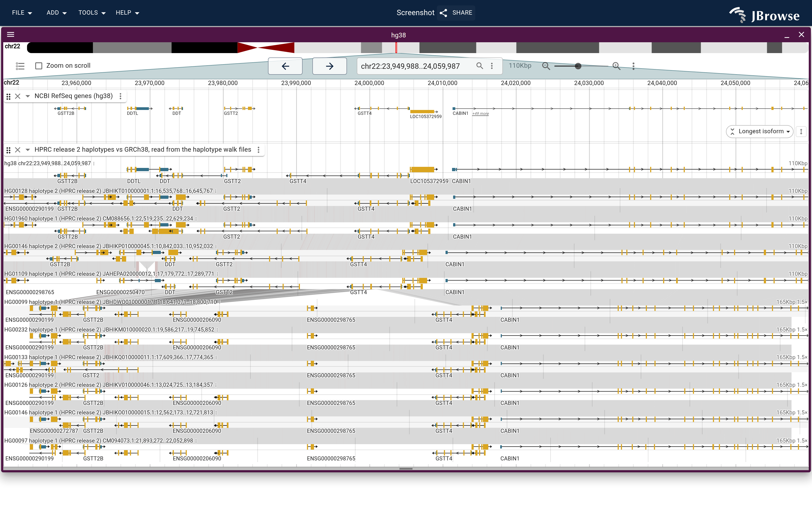Open the FILE menu
Screen dimensions: 812x520
(22, 12)
